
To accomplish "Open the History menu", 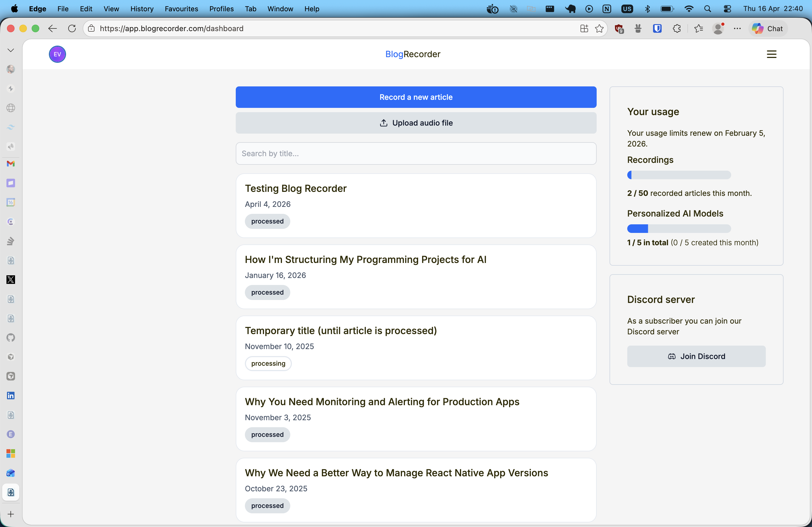I will pyautogui.click(x=142, y=9).
